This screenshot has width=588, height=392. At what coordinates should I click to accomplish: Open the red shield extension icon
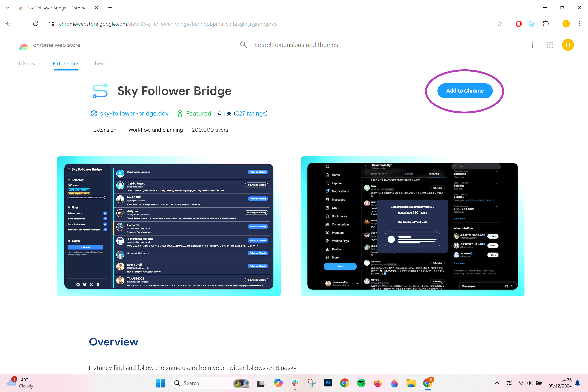(x=518, y=24)
